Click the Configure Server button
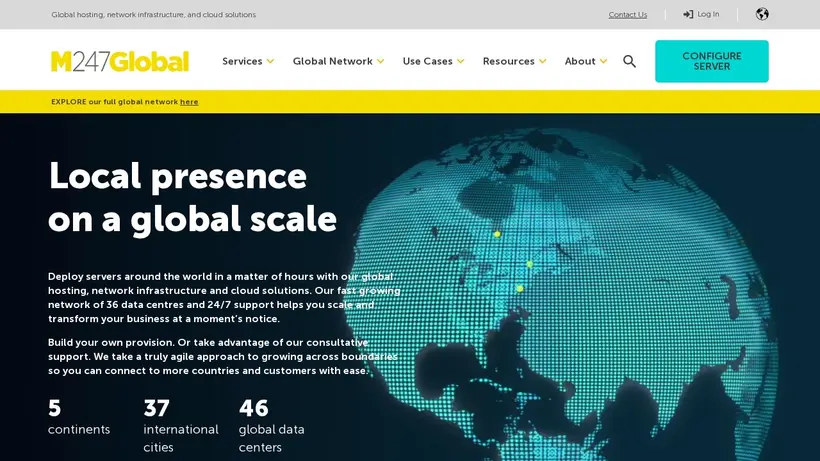The image size is (820, 461). 712,61
